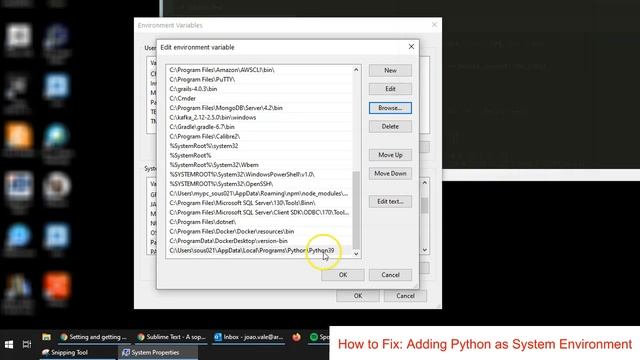
Task: Switch to the 'Sublime Text - A sop...' Chrome window
Action: click(x=172, y=337)
